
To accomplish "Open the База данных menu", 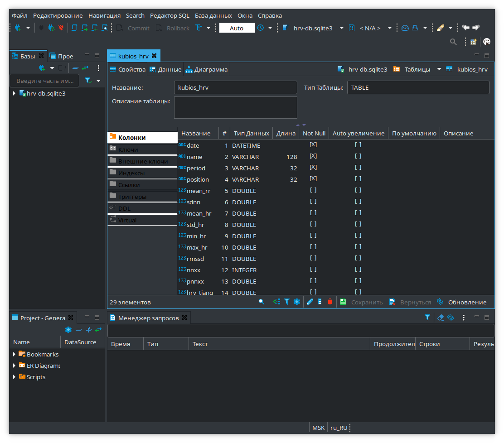I will 213,15.
